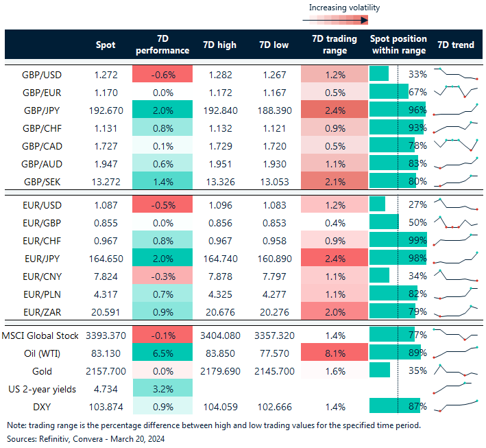
Task: Open the GBP/SEK trend sparkline
Action: [x=456, y=181]
